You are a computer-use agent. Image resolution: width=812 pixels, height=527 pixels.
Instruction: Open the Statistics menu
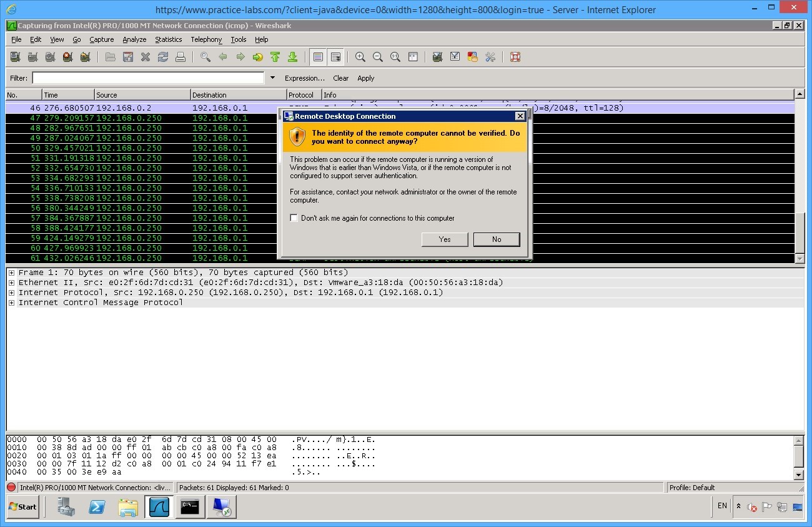point(168,39)
